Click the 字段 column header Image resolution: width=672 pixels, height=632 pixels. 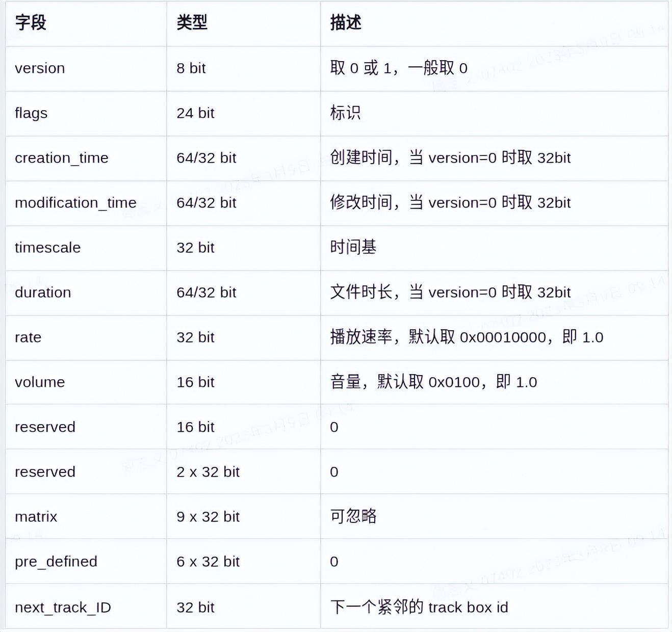pos(31,23)
